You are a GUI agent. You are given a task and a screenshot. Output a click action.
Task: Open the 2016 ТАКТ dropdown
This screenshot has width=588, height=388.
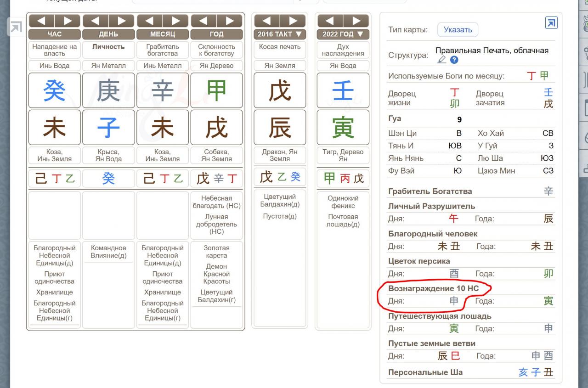pyautogui.click(x=279, y=34)
